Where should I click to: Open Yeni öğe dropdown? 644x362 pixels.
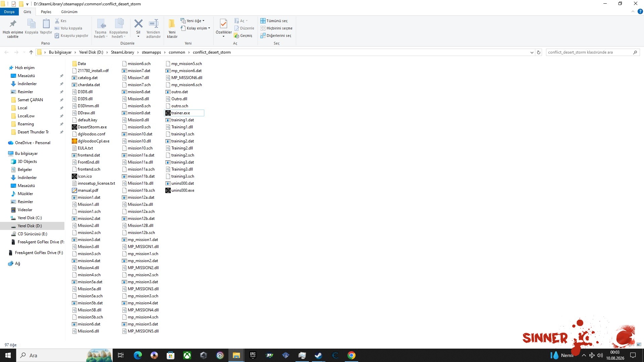193,21
